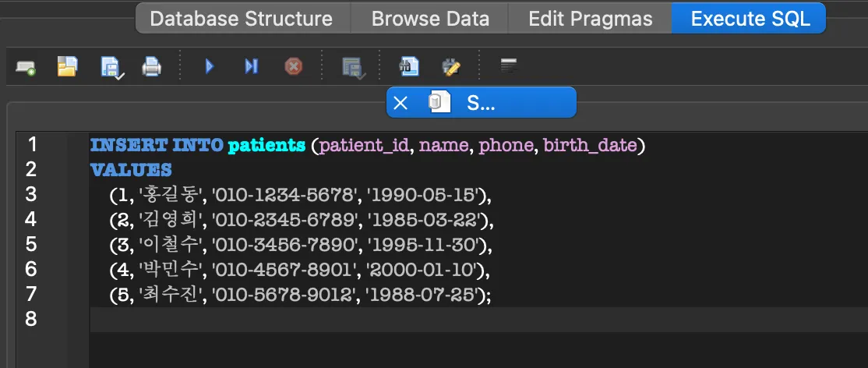Click '010-4567-8901' phone value
Viewport: 868px width, 368px height.
(x=284, y=271)
